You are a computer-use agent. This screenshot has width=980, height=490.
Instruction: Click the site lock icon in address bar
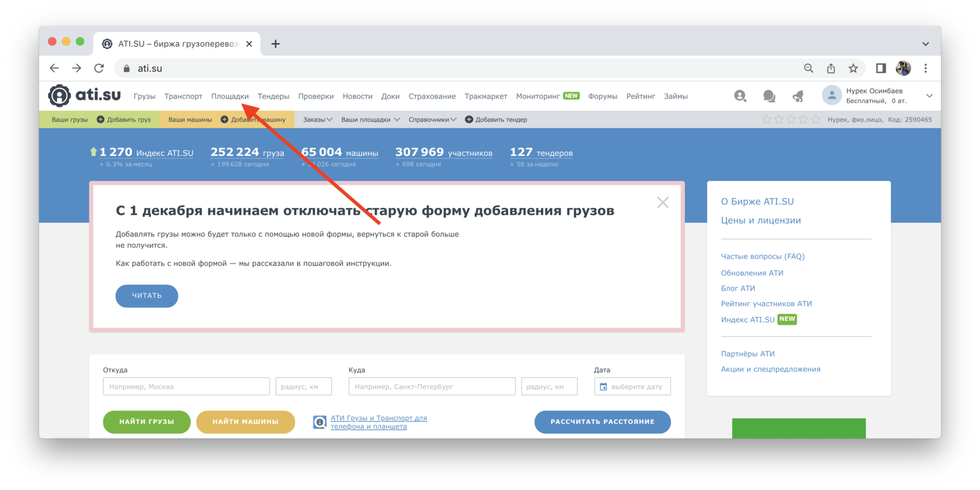pos(127,68)
